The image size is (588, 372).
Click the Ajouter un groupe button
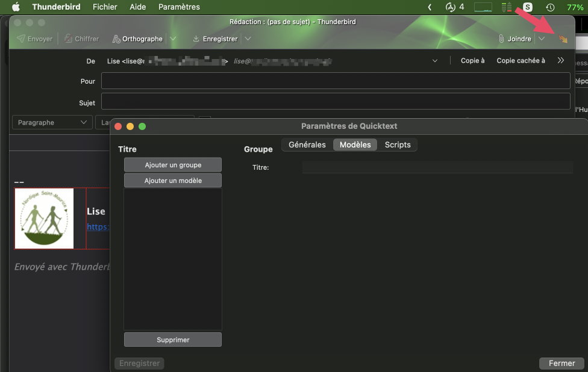pyautogui.click(x=173, y=165)
